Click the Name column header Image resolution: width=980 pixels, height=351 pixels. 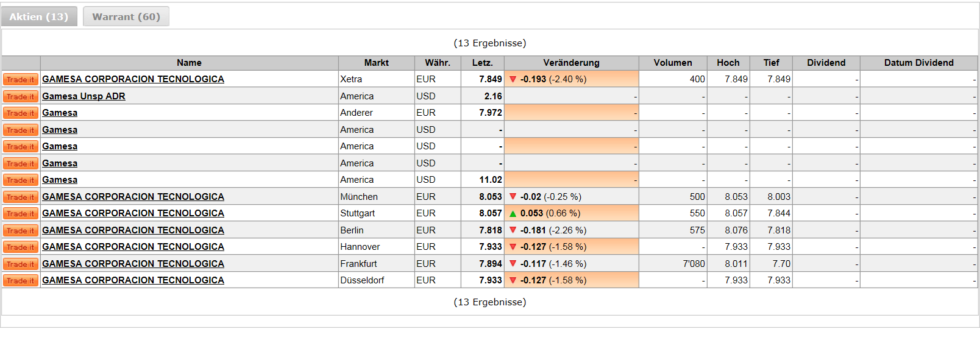(x=189, y=63)
